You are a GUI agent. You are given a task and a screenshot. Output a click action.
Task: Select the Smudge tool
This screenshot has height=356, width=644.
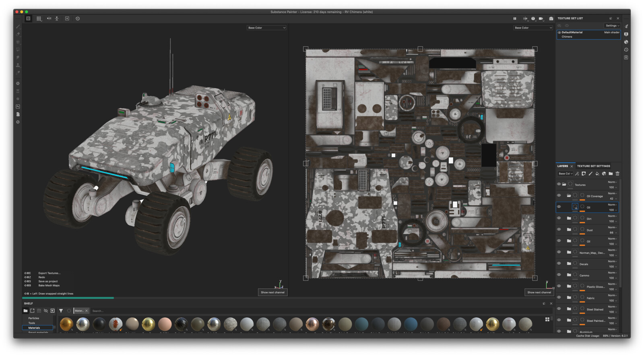[x=18, y=57]
